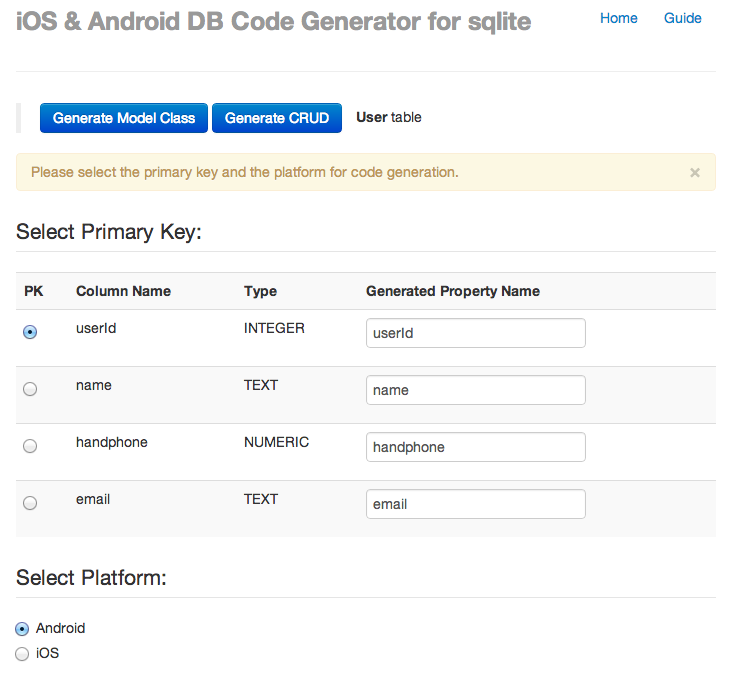
Task: Click the Generate CRUD button
Action: pyautogui.click(x=277, y=118)
